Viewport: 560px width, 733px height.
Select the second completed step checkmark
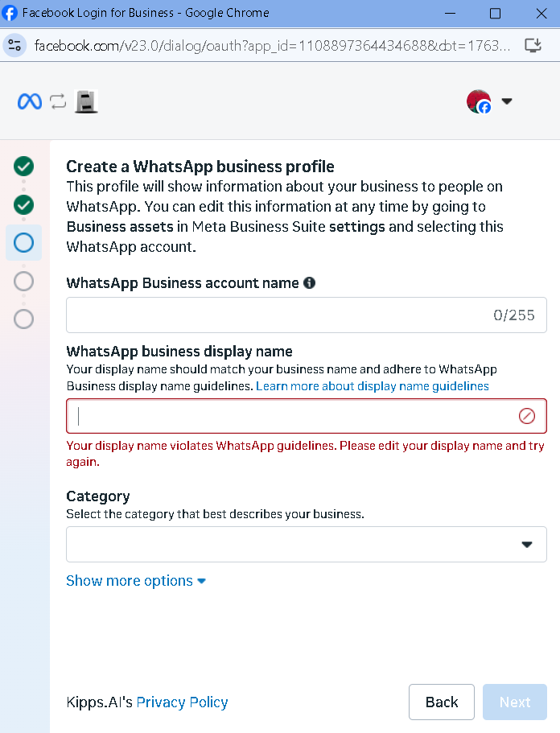tap(23, 204)
